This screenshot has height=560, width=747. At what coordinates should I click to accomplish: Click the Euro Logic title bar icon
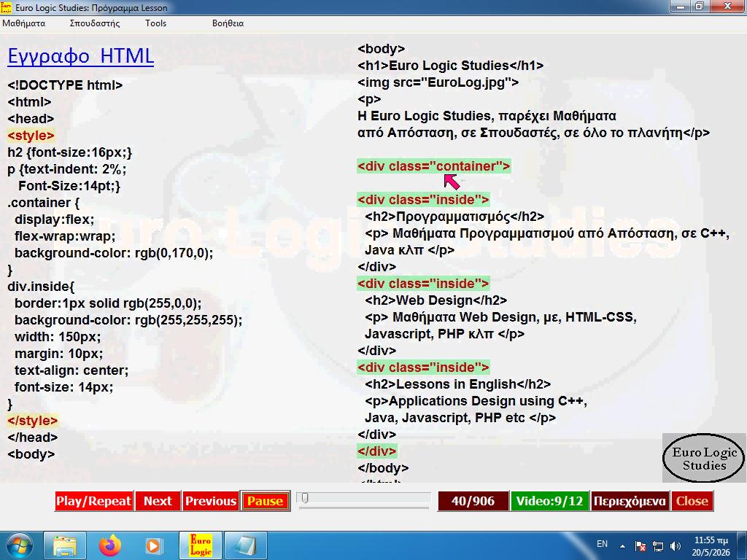pos(6,7)
